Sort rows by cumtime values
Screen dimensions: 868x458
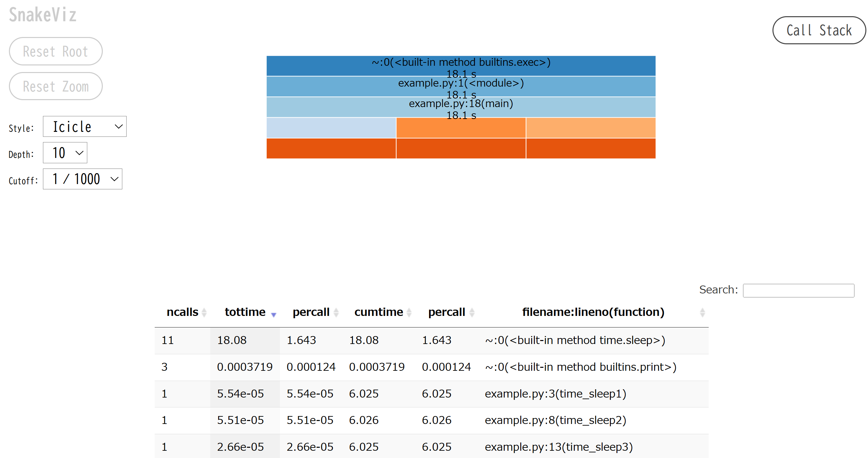[379, 312]
